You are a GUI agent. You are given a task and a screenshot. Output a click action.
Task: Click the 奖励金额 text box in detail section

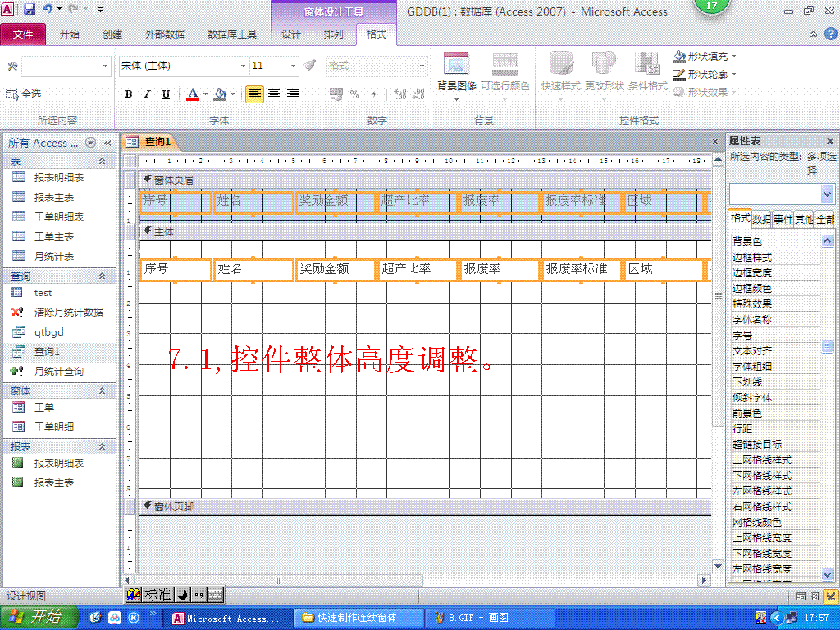335,269
